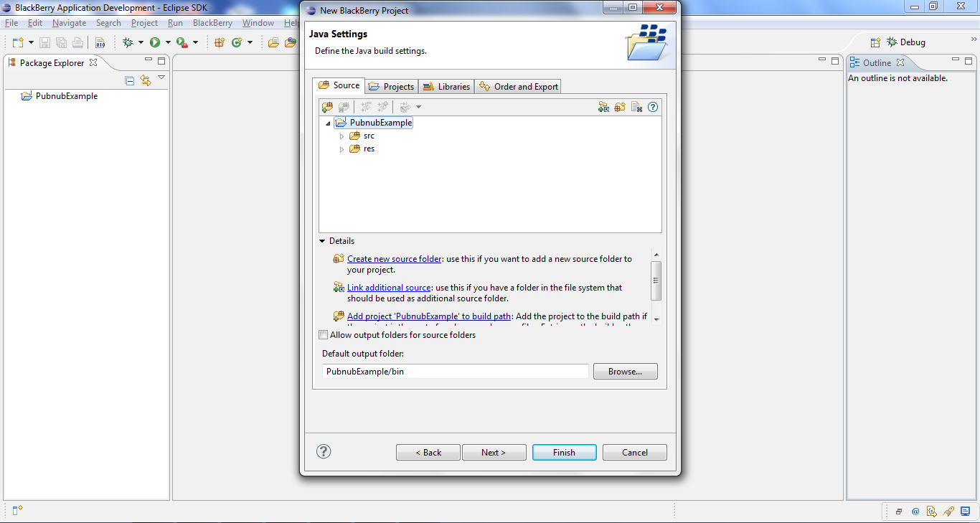Click the Create new source folder link
Screen dimensions: 980x523
pos(395,258)
